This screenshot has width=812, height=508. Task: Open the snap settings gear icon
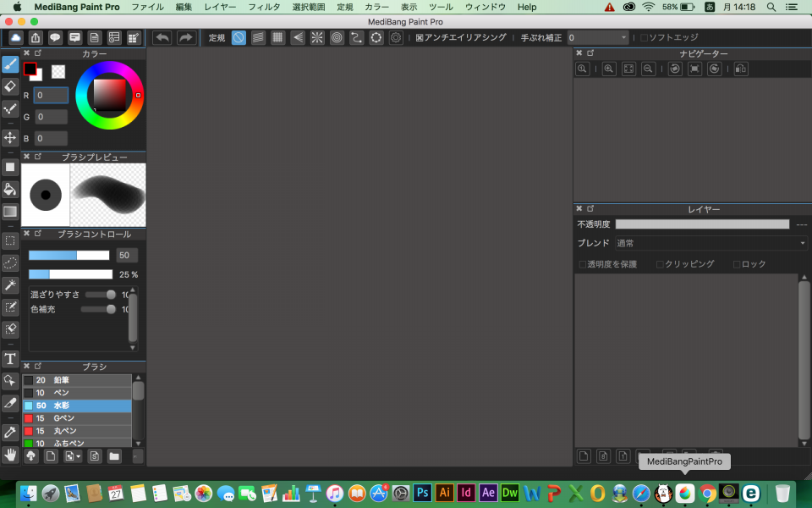point(396,37)
